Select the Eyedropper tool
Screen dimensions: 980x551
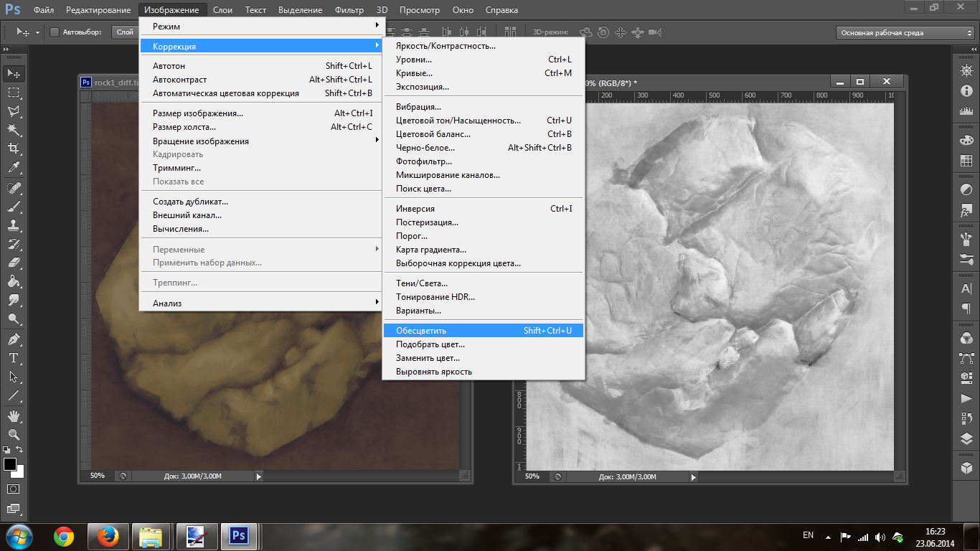(13, 168)
